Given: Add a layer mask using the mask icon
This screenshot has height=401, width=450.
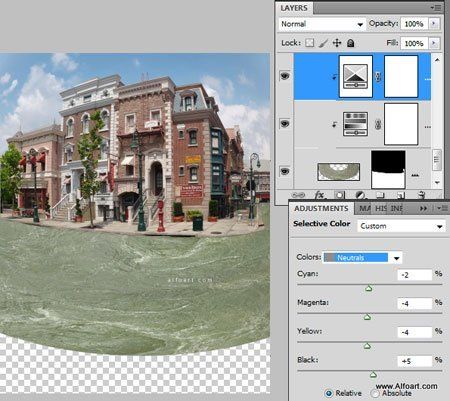Looking at the screenshot, I should (339, 195).
